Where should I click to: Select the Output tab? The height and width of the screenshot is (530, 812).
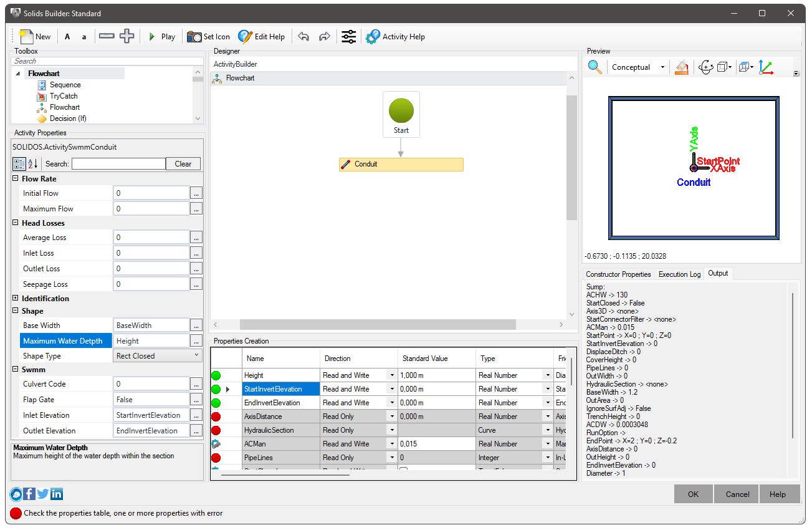click(x=718, y=273)
